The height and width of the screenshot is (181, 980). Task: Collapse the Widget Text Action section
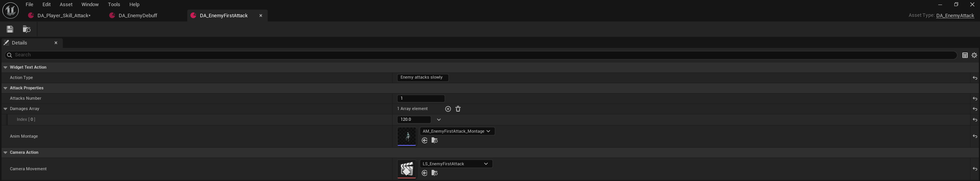pos(5,67)
